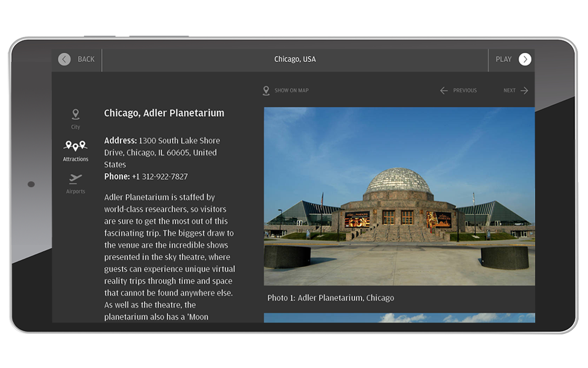Click the right arrow icon for next

point(524,91)
